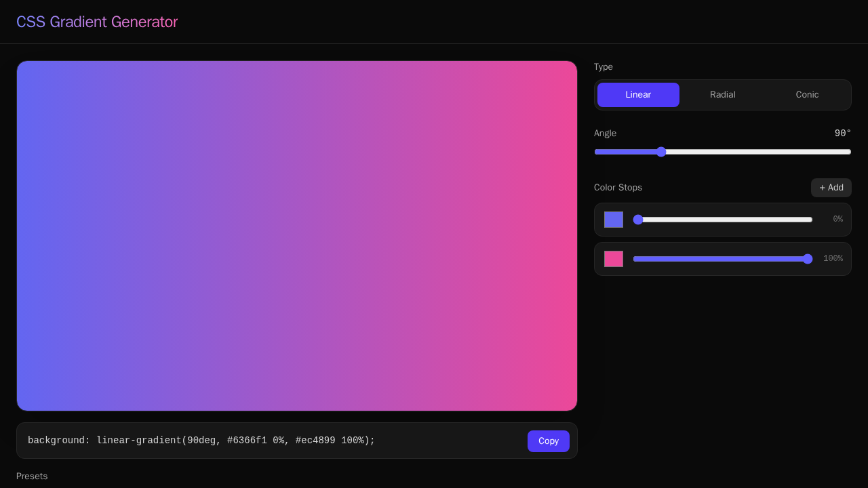Select the linear-gradient CSS code text

201,441
